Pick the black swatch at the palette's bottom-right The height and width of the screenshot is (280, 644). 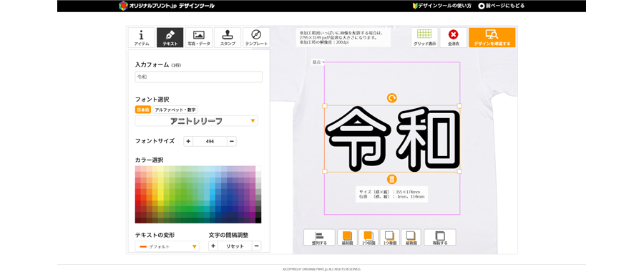coord(258,221)
